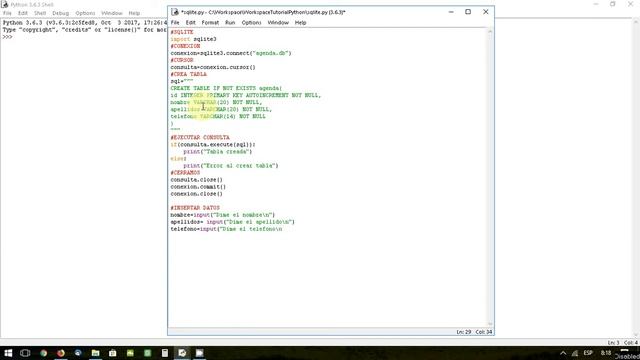Click the '#CREA TABLA' comment line

(x=189, y=74)
